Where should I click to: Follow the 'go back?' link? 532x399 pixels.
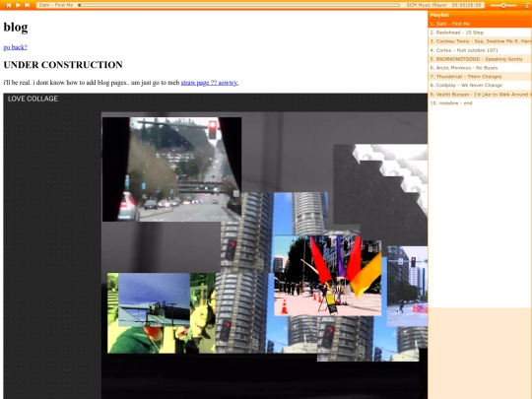pyautogui.click(x=15, y=47)
